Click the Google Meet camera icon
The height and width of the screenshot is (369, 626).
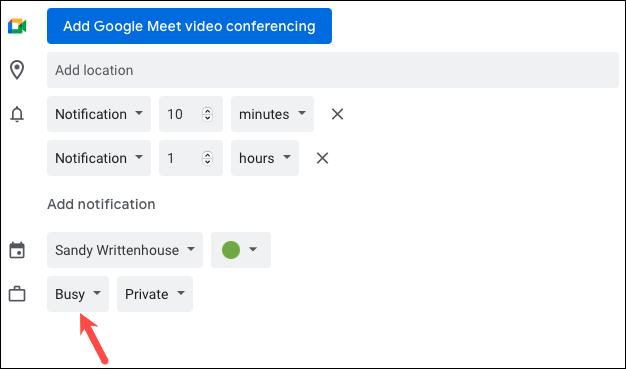(17, 26)
